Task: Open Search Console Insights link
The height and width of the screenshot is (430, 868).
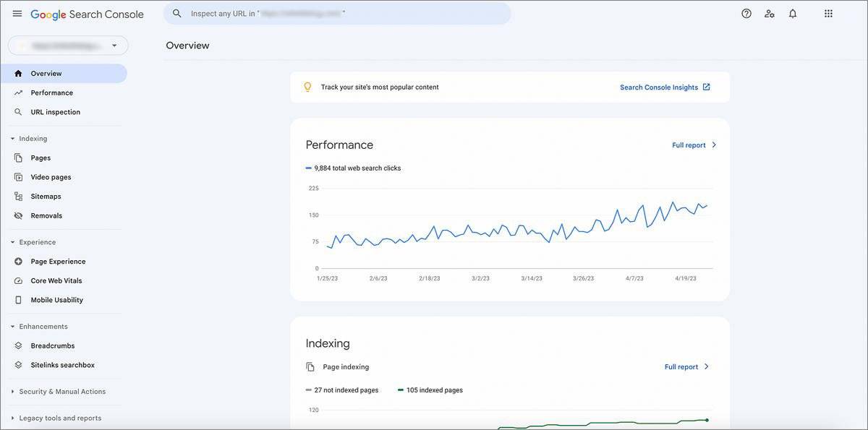Action: [x=659, y=87]
